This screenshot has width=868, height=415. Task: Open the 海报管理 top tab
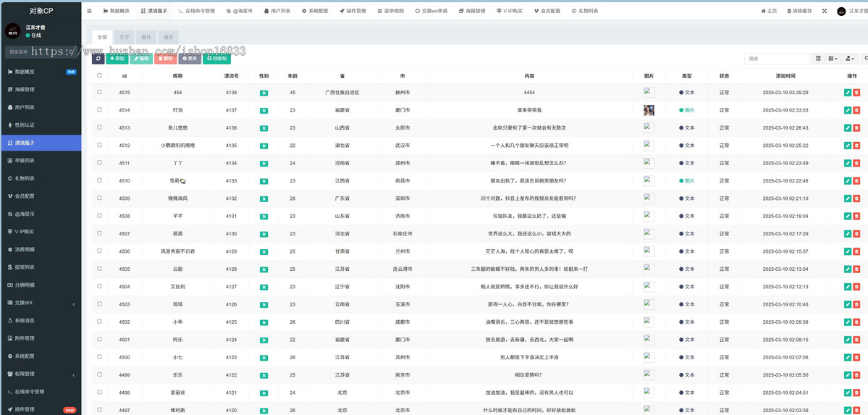coord(471,11)
